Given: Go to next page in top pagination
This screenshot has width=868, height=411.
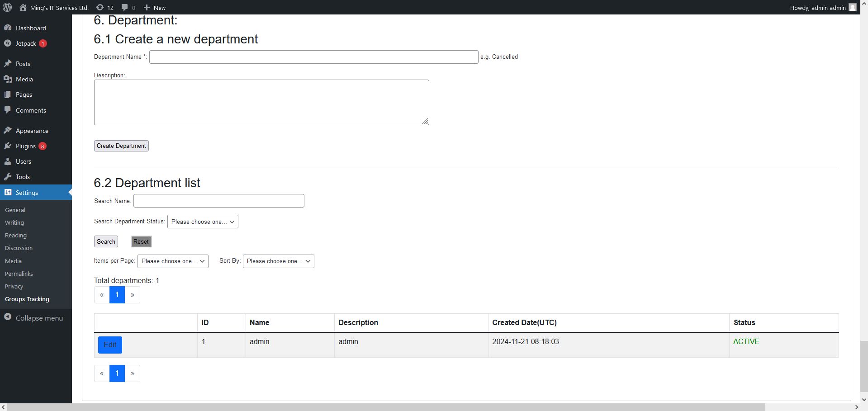Looking at the screenshot, I should [x=133, y=295].
